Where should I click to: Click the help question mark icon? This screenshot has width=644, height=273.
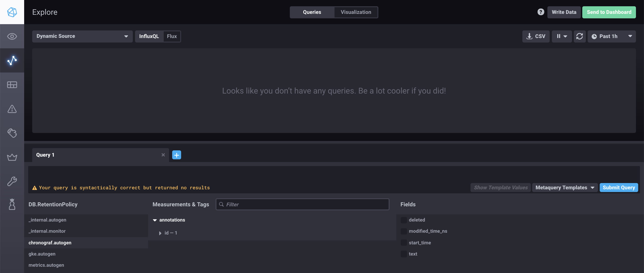pos(540,12)
